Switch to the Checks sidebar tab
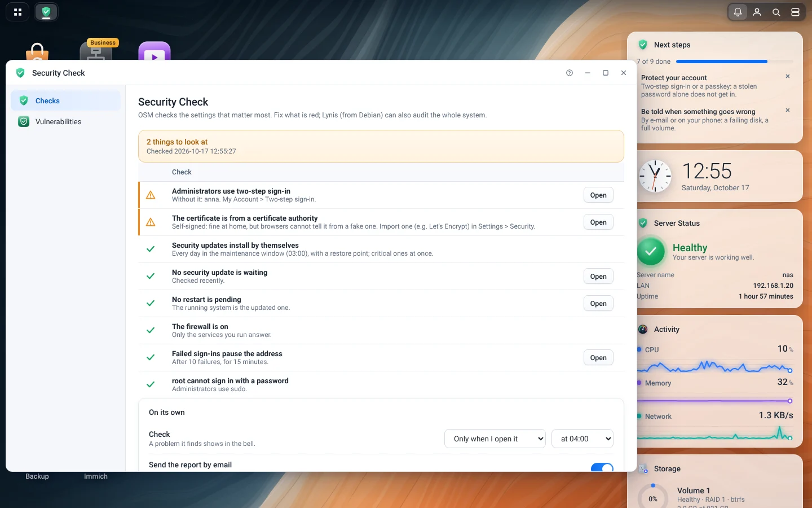The height and width of the screenshot is (508, 812). (65, 100)
